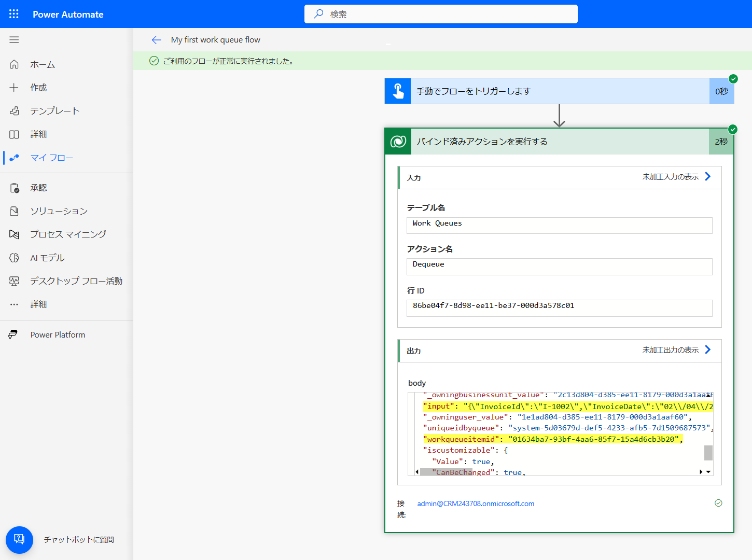This screenshot has height=560, width=752.
Task: Click the ellipsis icon beside lower 詳細
Action: click(x=14, y=304)
